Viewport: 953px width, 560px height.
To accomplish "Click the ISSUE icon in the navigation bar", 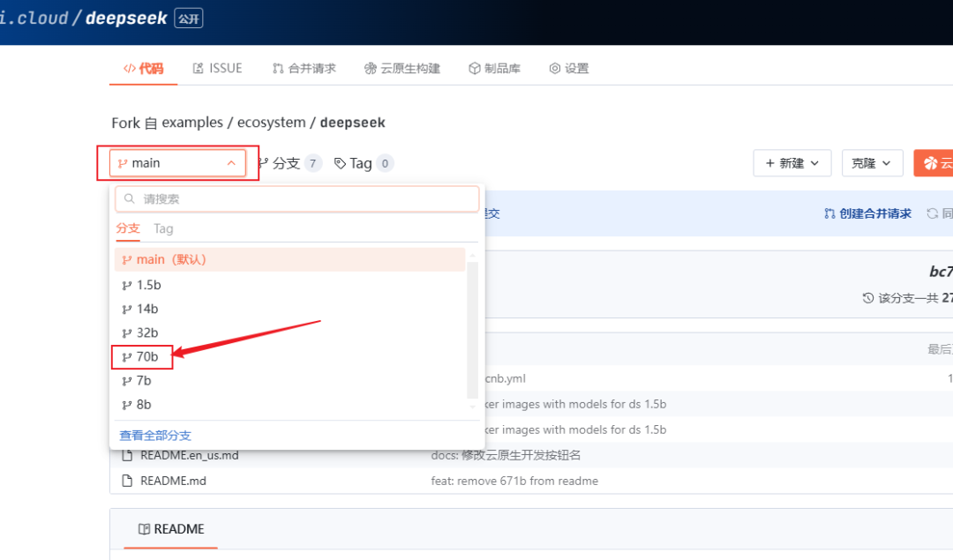I will [x=199, y=68].
